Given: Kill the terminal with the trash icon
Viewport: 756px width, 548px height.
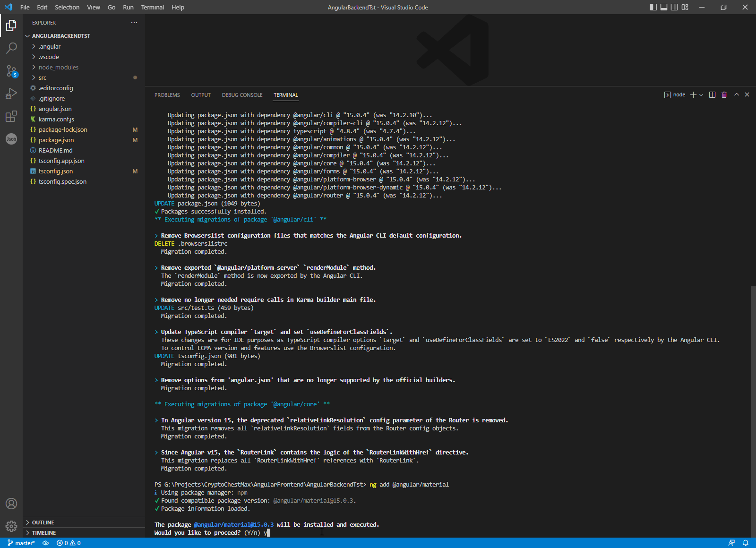Looking at the screenshot, I should click(724, 94).
